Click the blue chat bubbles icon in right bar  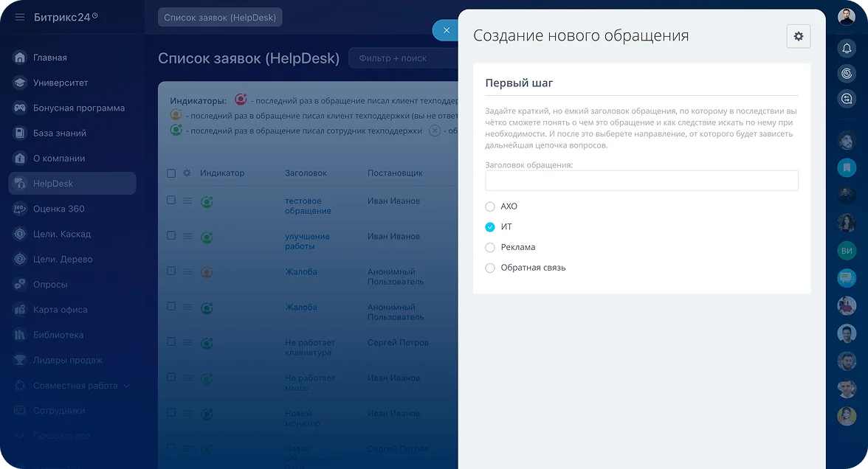(847, 277)
